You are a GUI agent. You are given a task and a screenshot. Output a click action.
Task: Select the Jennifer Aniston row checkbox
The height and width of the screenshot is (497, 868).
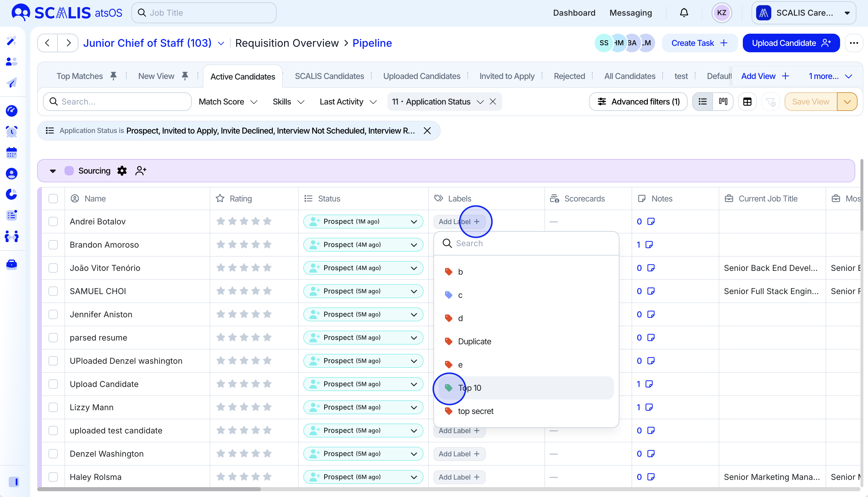tap(53, 314)
